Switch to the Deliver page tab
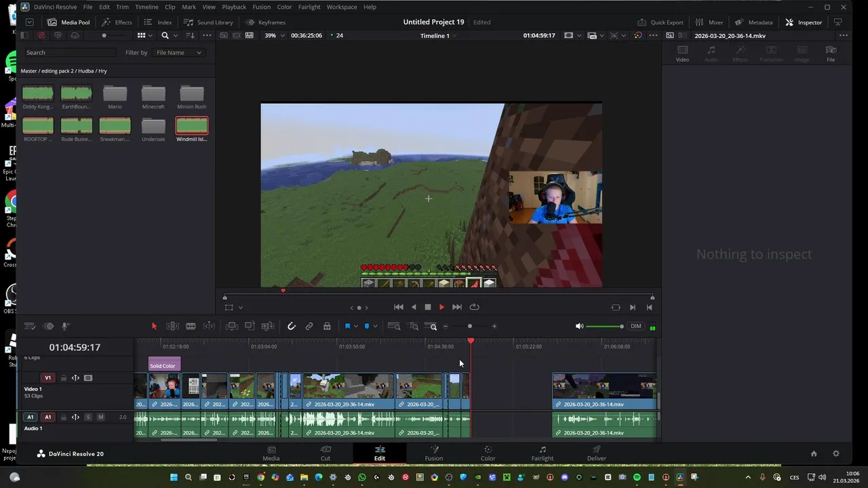868x488 pixels. tap(596, 453)
